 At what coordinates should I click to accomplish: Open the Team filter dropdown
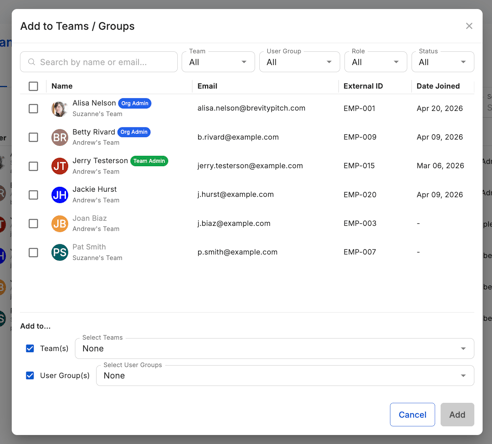[x=218, y=62]
